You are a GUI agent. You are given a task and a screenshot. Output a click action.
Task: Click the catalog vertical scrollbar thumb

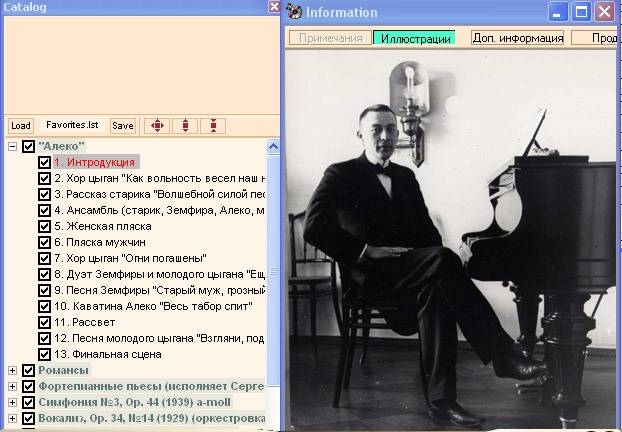(273, 271)
